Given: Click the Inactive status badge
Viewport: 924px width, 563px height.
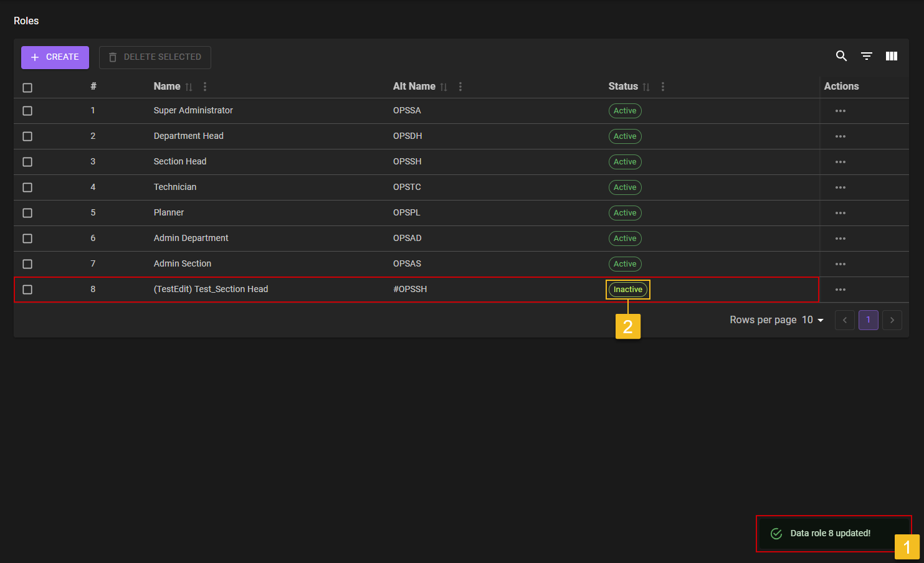Looking at the screenshot, I should point(627,290).
